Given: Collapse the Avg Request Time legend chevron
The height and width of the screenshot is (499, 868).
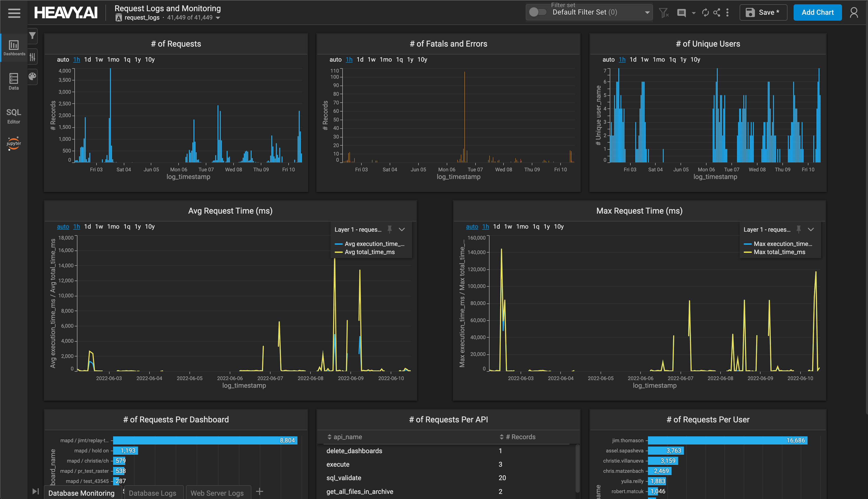Looking at the screenshot, I should (x=402, y=229).
